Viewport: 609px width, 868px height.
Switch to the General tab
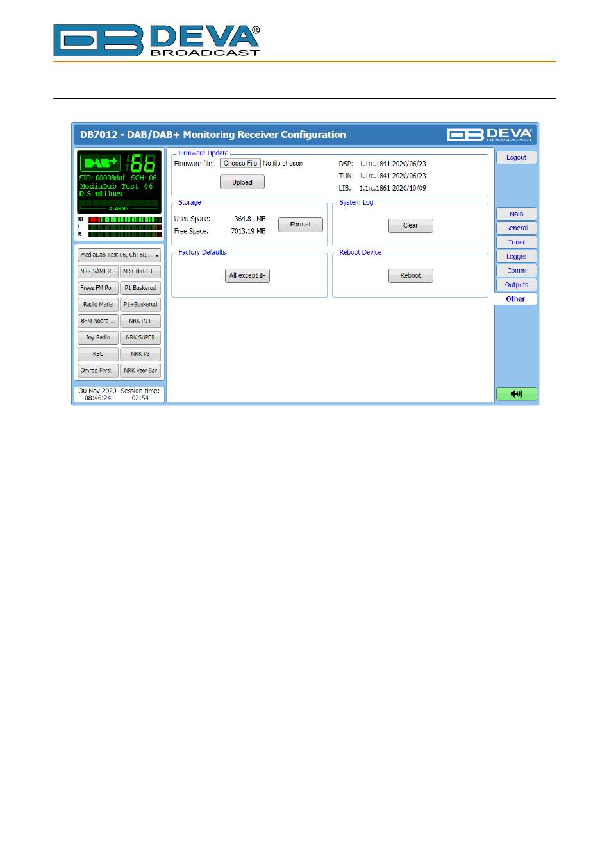516,228
